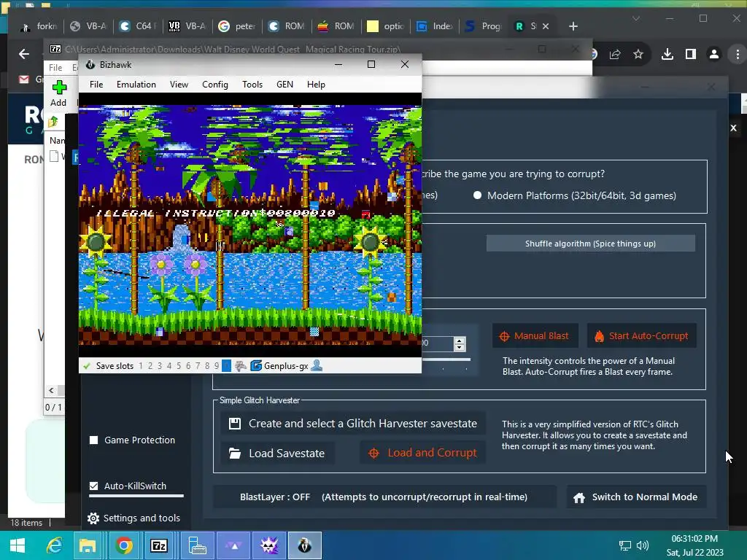Enable the Game Protection checkbox
Screen dimensions: 747x560
(94, 440)
